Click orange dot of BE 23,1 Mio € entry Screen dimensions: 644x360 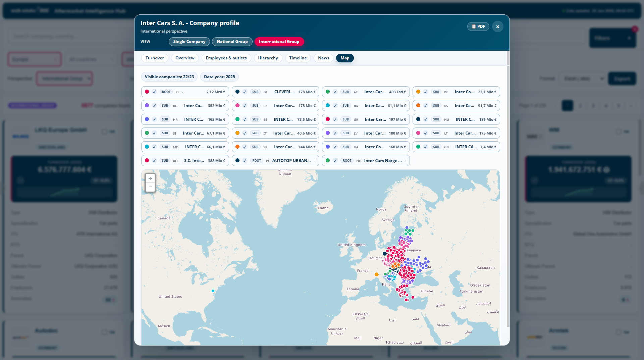[x=418, y=92]
